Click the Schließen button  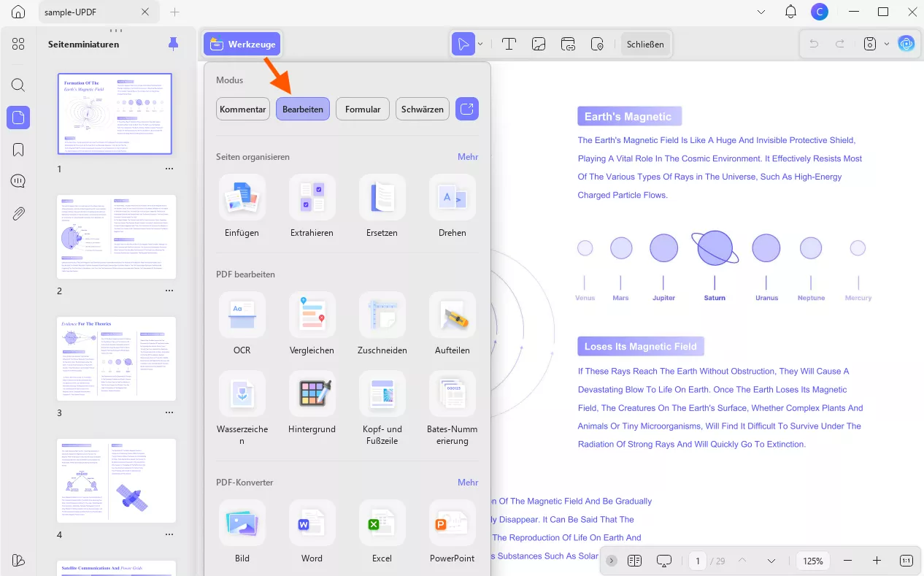645,44
